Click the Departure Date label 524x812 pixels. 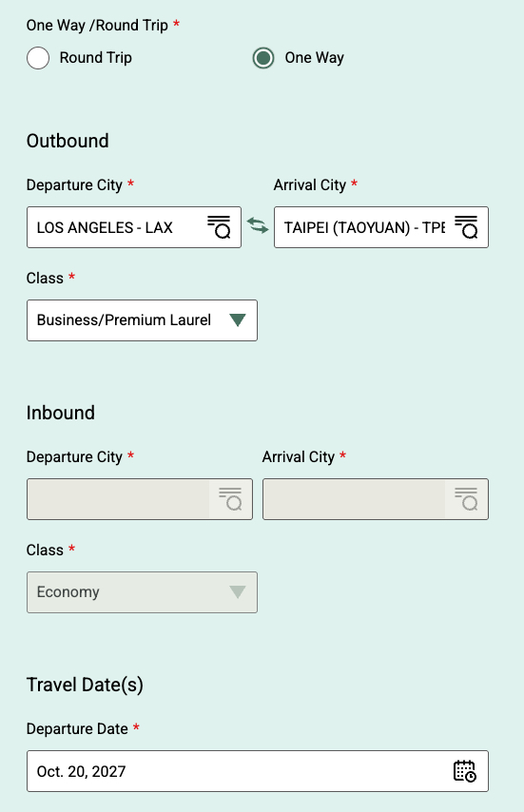pos(77,728)
